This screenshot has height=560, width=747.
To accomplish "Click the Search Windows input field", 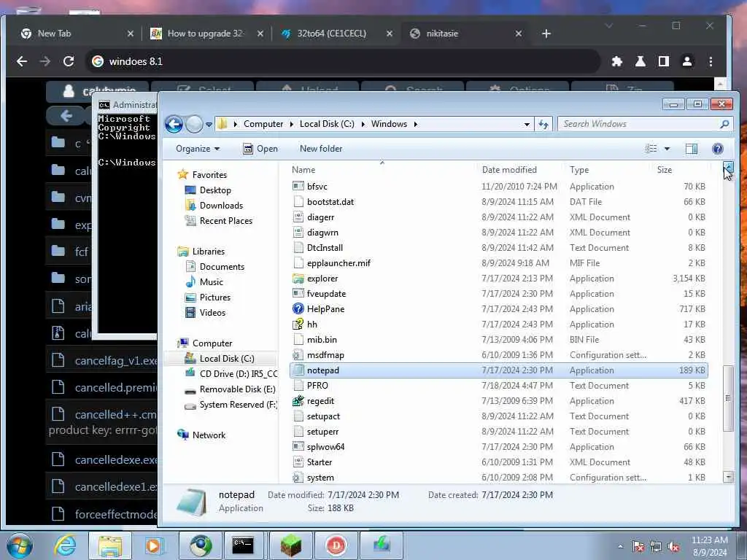I will (639, 124).
